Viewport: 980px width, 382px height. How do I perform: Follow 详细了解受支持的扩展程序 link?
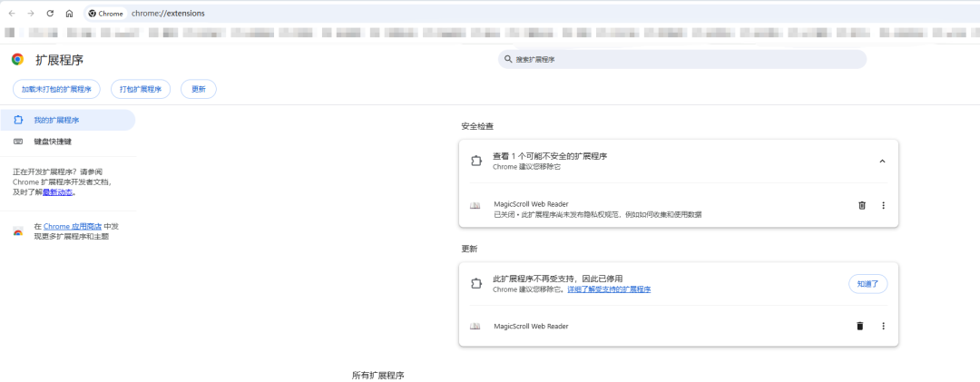point(609,289)
